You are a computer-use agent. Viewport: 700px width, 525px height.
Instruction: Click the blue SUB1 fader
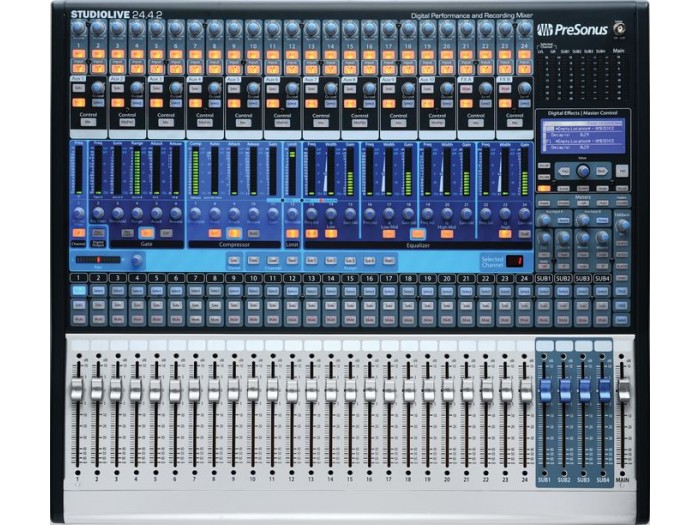[545, 390]
